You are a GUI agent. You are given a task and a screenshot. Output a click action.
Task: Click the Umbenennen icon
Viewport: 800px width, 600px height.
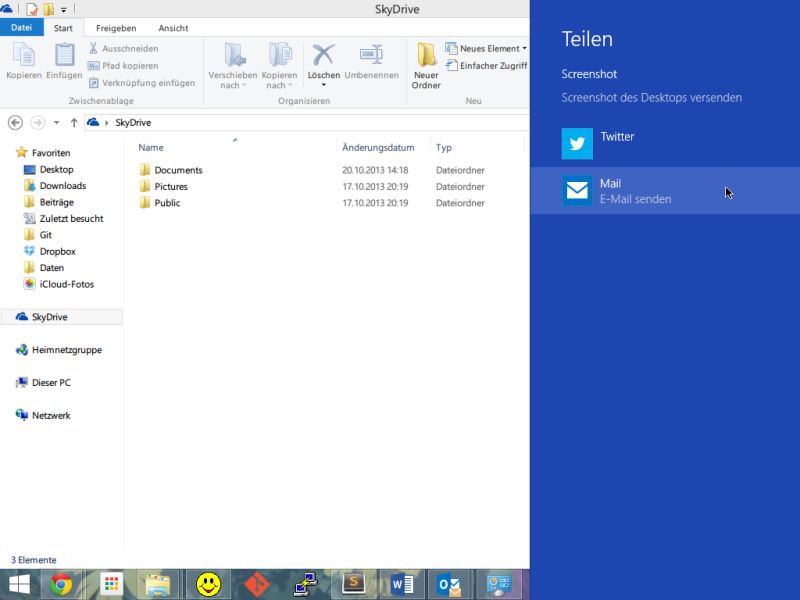[371, 55]
